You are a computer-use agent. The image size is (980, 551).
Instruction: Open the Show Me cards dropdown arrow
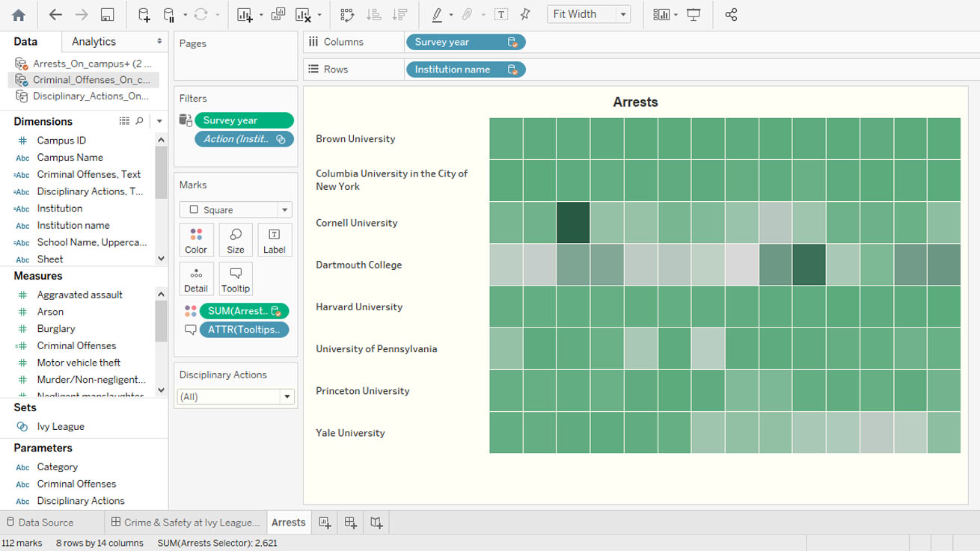pyautogui.click(x=676, y=15)
